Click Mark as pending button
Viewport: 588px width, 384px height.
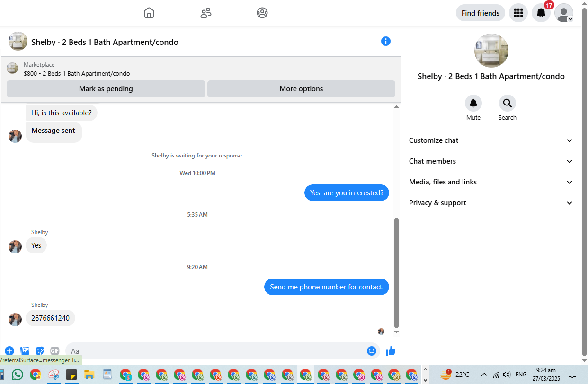106,89
